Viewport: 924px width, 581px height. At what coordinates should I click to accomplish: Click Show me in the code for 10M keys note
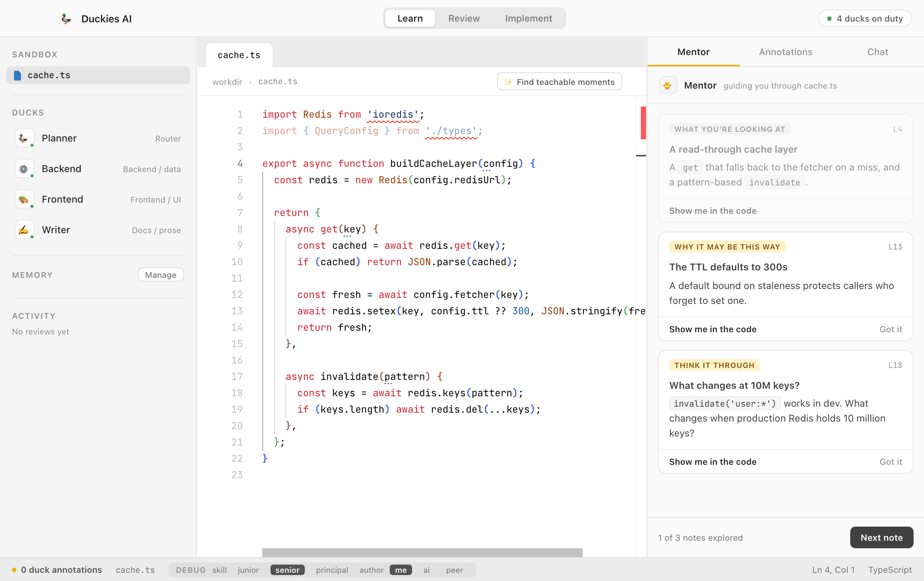point(713,461)
